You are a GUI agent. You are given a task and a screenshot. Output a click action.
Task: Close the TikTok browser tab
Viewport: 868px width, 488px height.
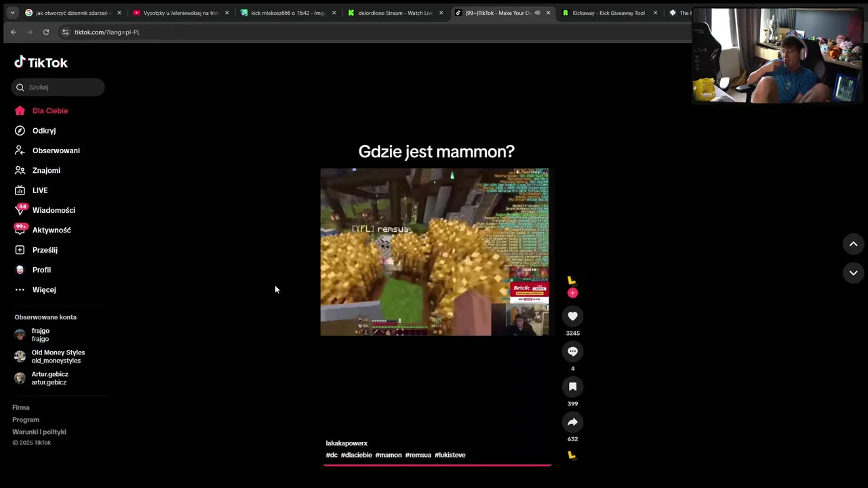[x=548, y=13]
